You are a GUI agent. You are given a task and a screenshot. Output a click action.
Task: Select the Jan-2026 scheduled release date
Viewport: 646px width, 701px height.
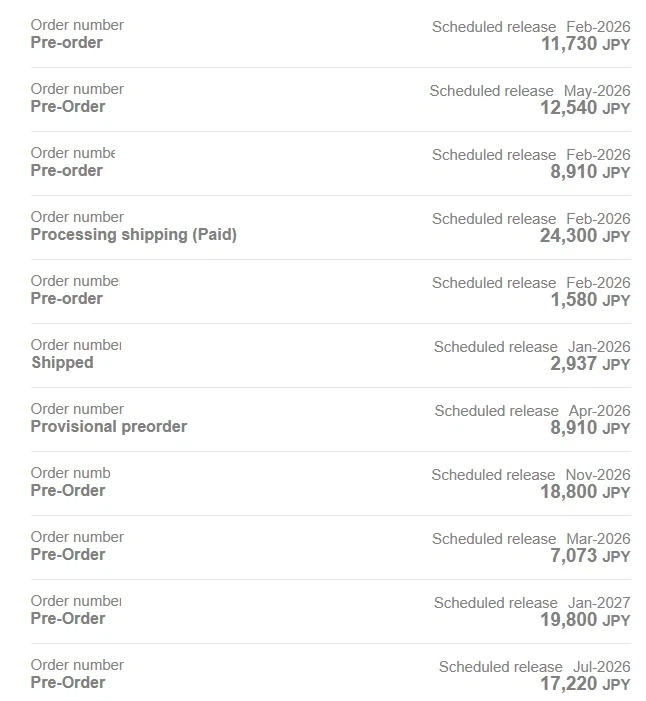[x=599, y=347]
